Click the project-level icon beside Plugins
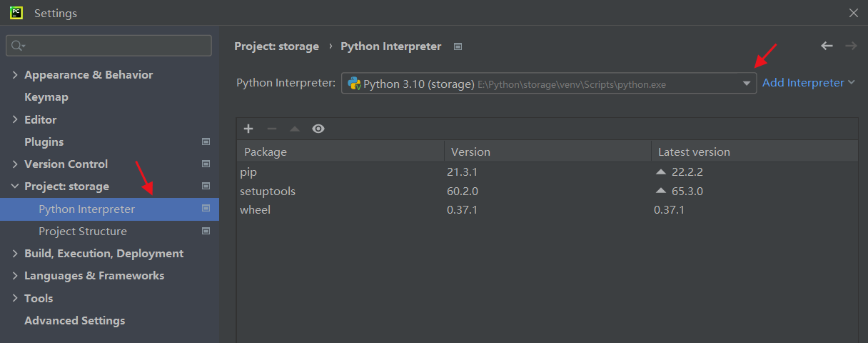The height and width of the screenshot is (343, 868). tap(206, 141)
